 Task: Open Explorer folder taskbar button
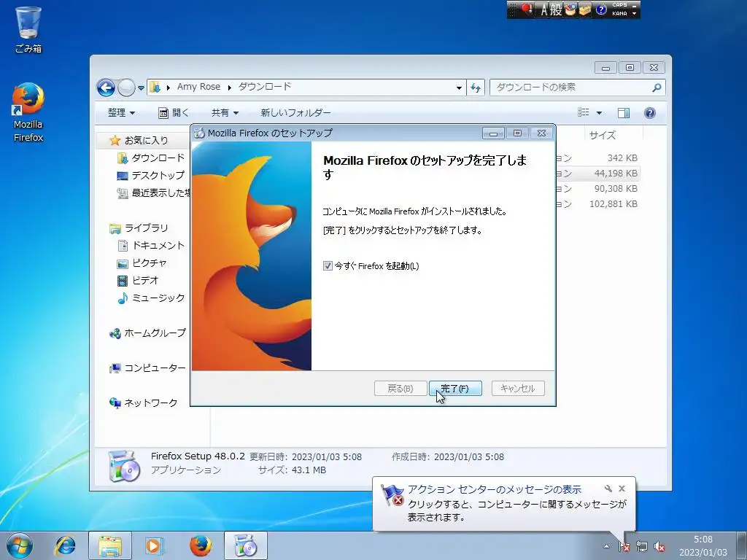[x=110, y=545]
